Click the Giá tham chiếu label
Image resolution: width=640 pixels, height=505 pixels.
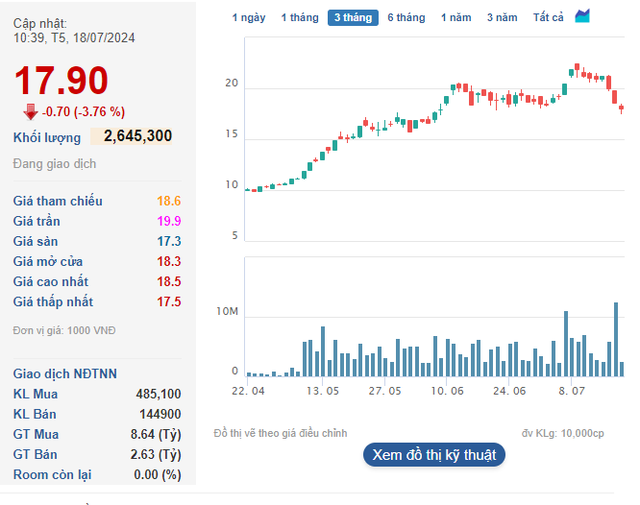(x=58, y=201)
